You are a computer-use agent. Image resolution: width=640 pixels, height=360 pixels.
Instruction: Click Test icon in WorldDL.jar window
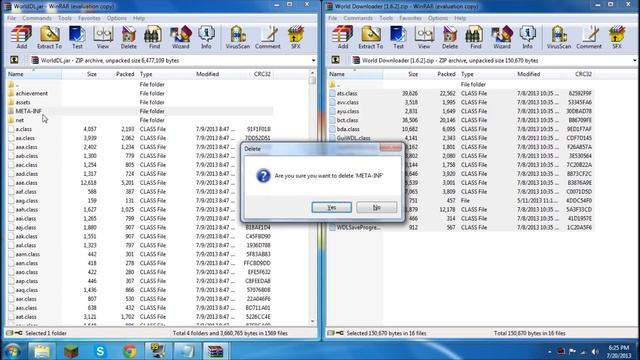[x=77, y=37]
